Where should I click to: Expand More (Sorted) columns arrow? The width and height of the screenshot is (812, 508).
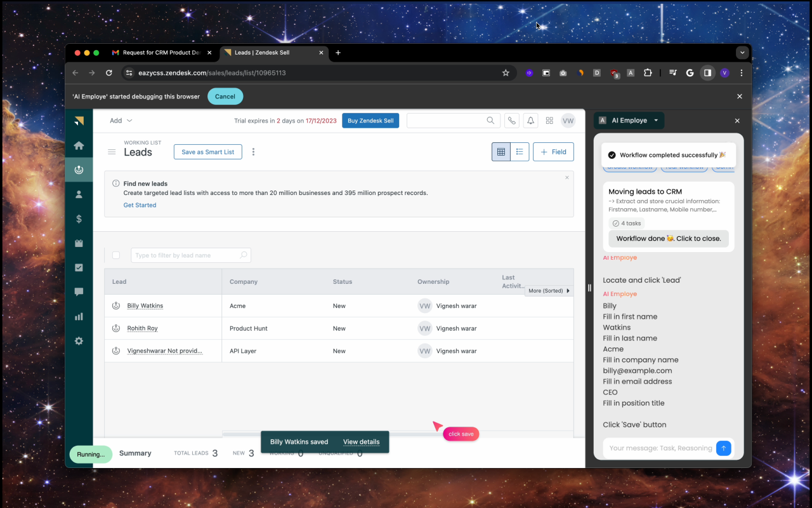point(568,291)
